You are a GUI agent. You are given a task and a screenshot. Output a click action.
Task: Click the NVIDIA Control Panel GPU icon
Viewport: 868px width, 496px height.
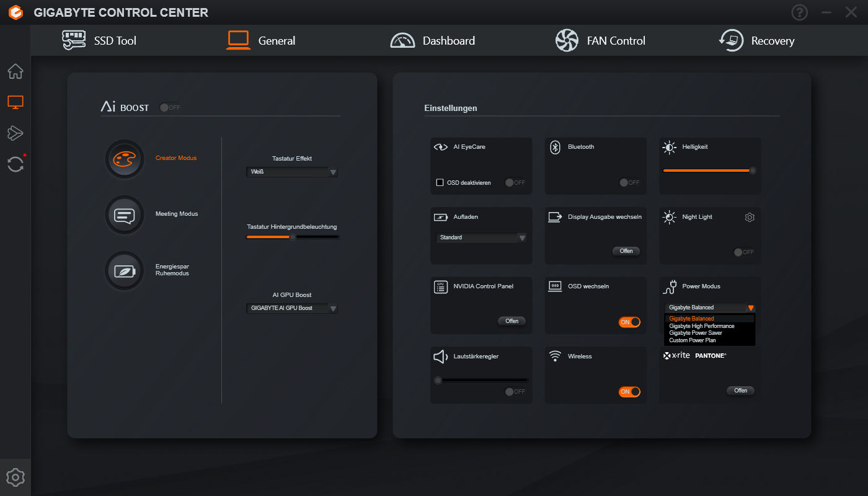click(441, 287)
